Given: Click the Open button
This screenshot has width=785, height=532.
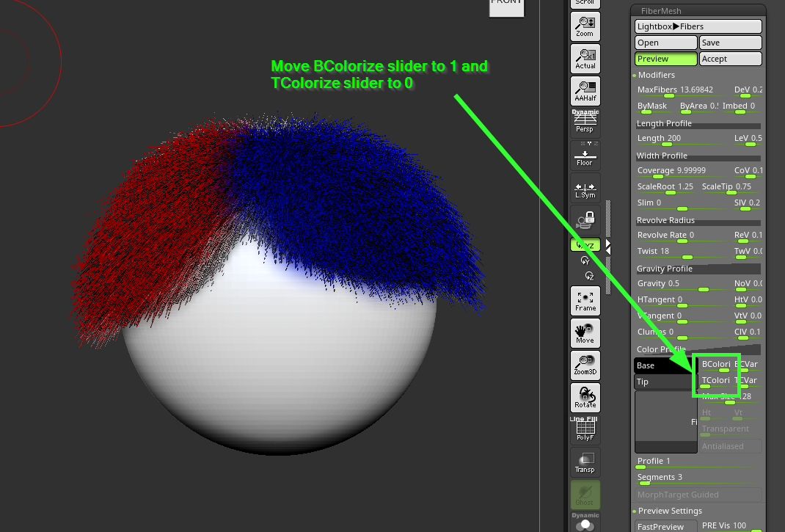Looking at the screenshot, I should point(666,43).
